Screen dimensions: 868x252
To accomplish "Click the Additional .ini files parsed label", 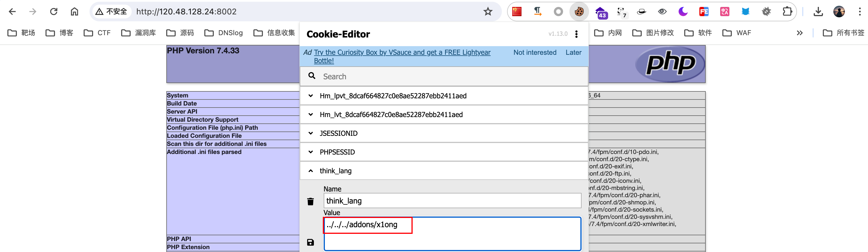I will 204,152.
